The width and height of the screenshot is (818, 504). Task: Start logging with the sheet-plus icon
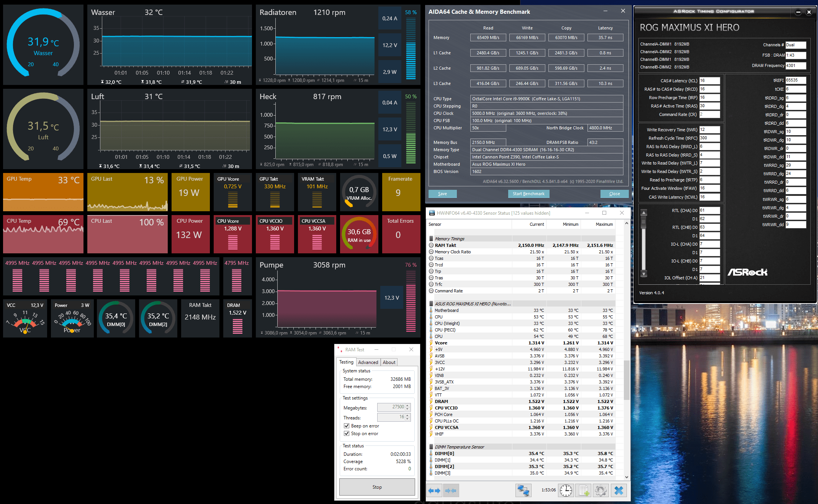584,490
